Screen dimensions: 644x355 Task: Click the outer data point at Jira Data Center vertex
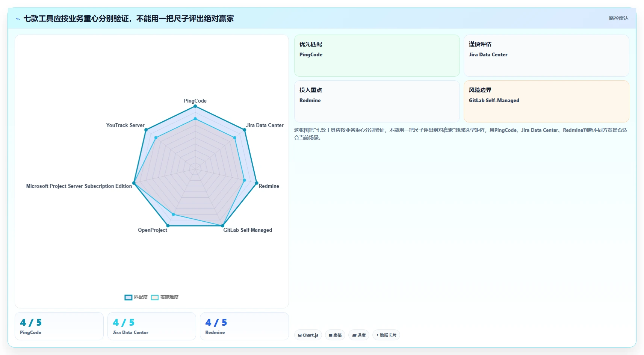coord(244,130)
